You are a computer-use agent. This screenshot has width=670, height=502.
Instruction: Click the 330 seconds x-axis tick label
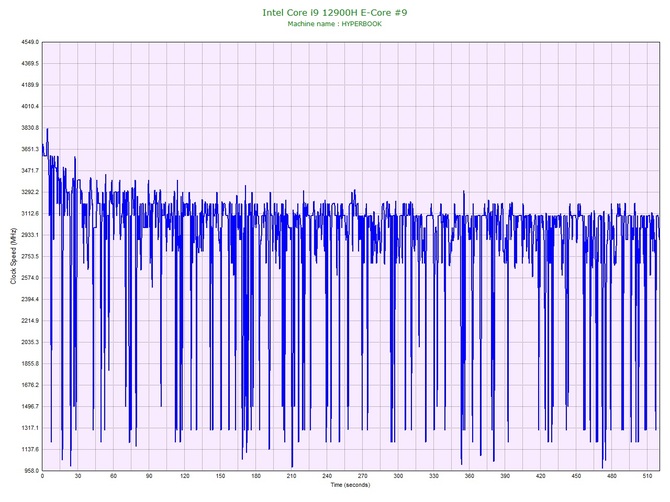tap(434, 476)
